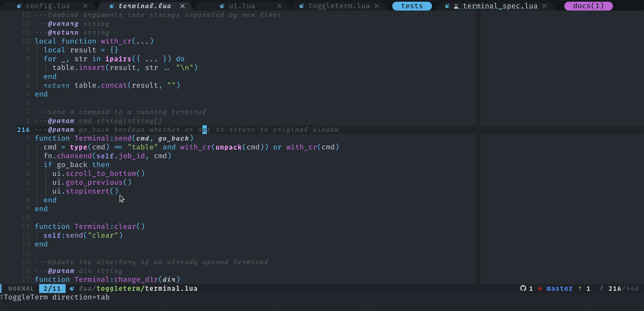Click the red git branch icon before master

point(540,289)
